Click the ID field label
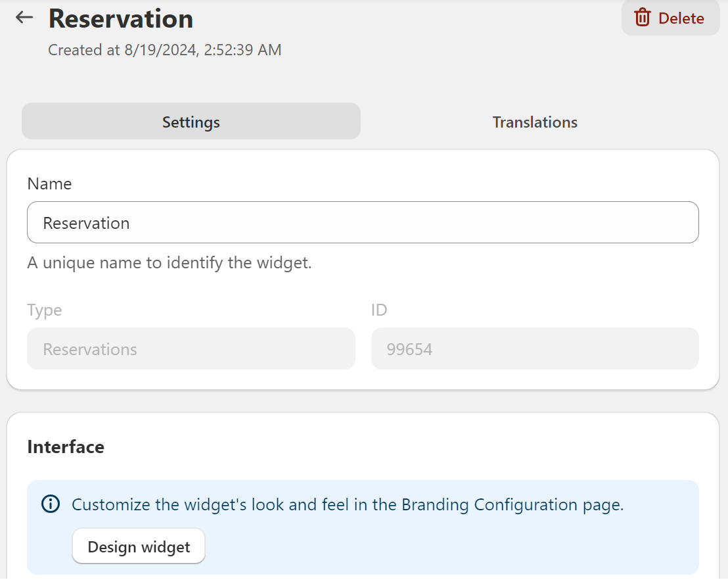The width and height of the screenshot is (728, 580). pyautogui.click(x=379, y=310)
